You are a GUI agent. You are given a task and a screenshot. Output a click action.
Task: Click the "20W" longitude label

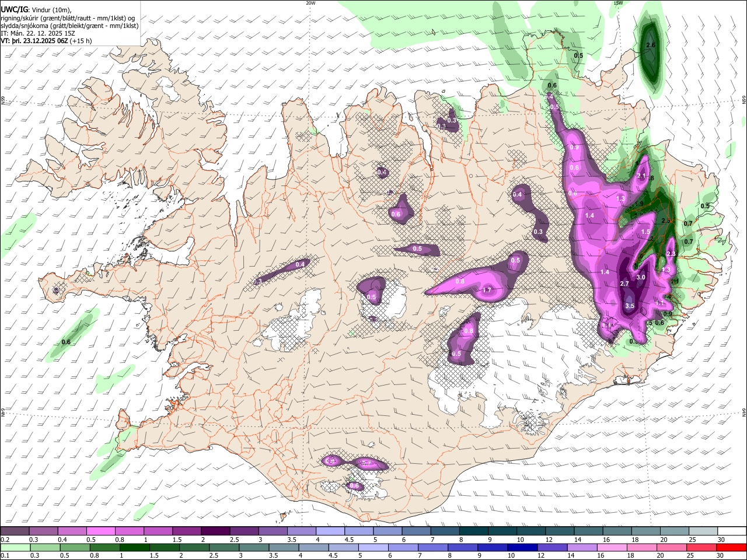[310, 3]
